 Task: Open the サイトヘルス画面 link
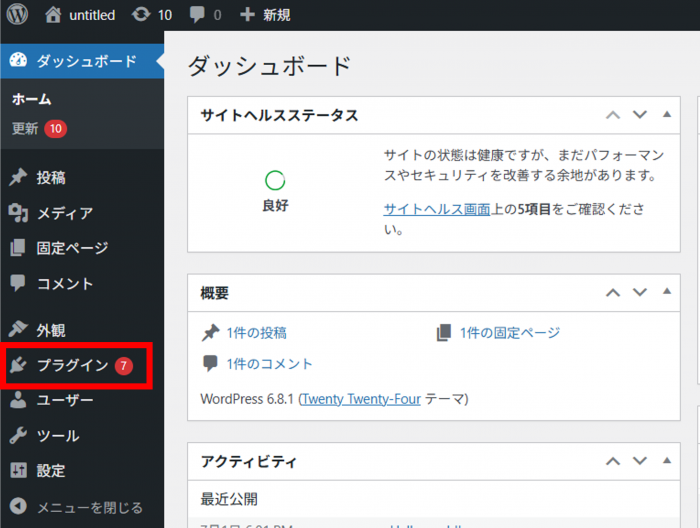coord(437,209)
